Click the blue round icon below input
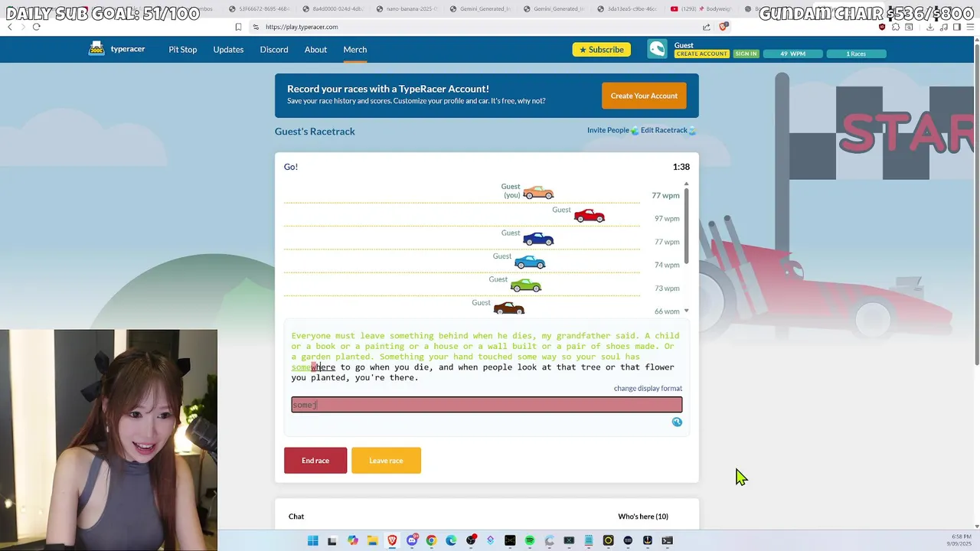The height and width of the screenshot is (551, 980). coord(677,422)
